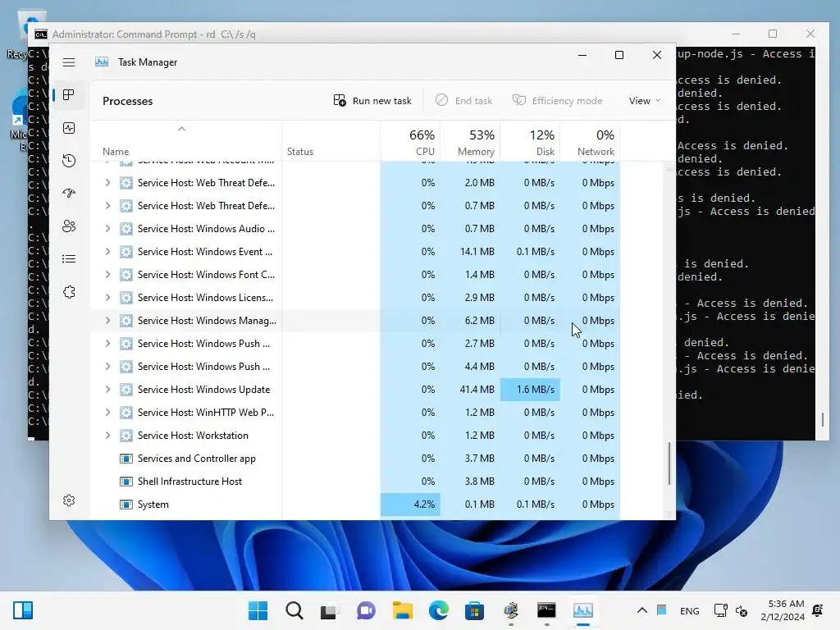Open taskbar Search
Screen dimensions: 840x630
(294, 610)
